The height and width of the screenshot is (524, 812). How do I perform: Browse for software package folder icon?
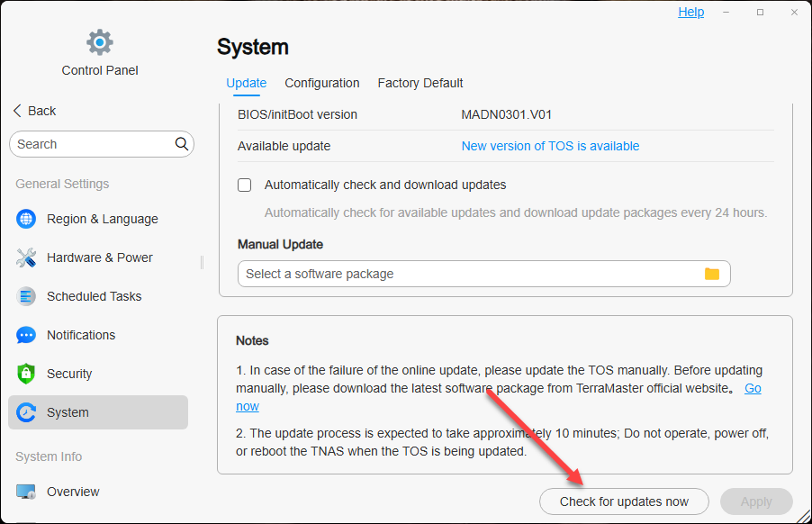[712, 274]
